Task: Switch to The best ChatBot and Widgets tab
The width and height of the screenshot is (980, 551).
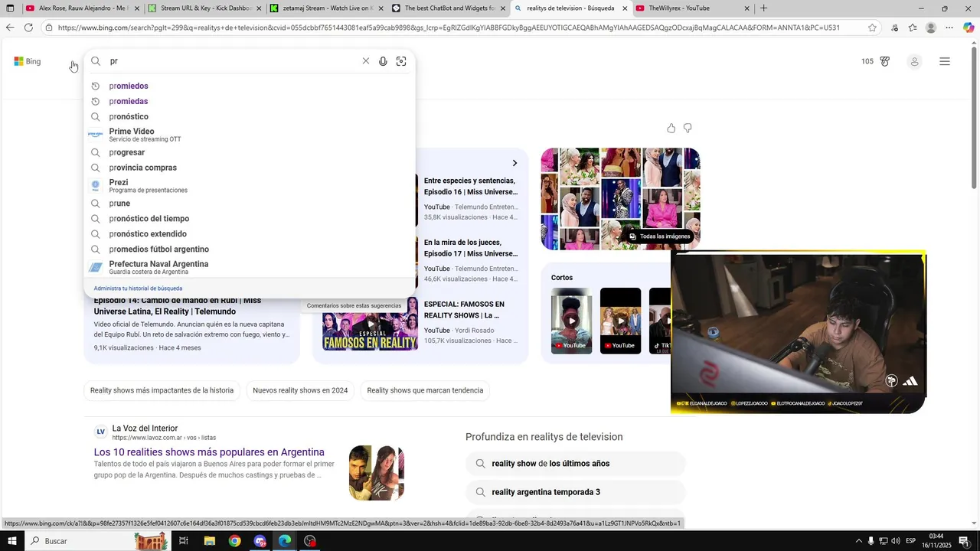Action: (449, 8)
